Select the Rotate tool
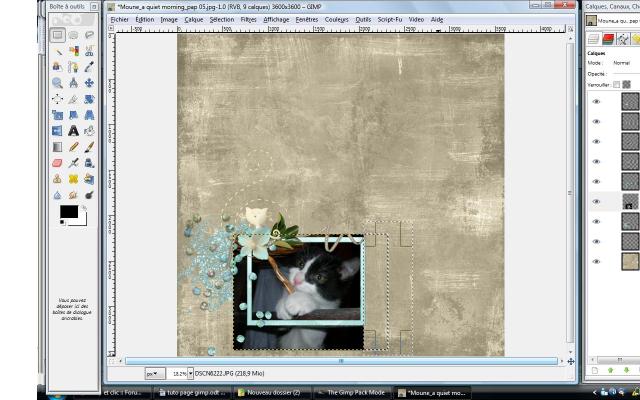 [x=89, y=99]
